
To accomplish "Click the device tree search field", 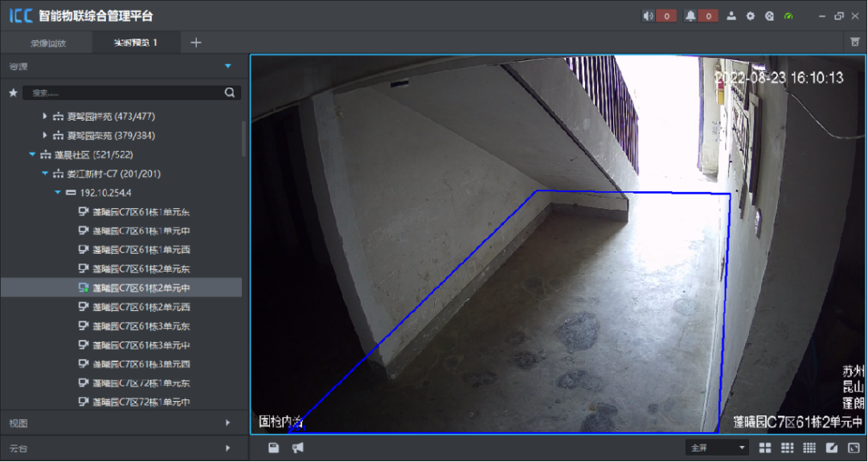I will (125, 93).
